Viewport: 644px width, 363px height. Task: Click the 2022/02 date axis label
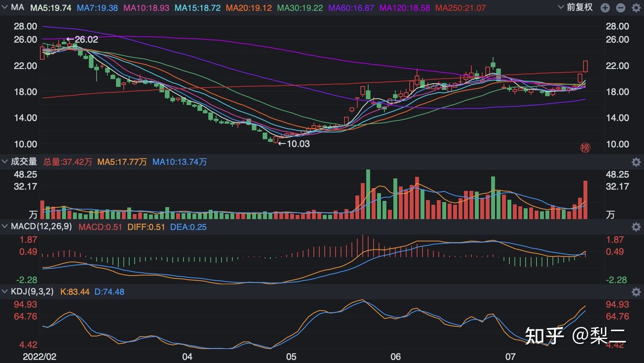[39, 356]
